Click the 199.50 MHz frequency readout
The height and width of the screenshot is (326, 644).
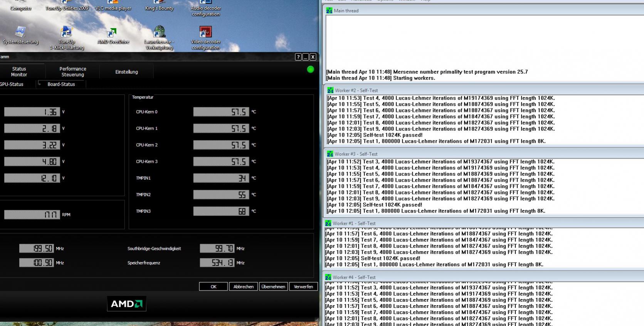coord(36,248)
